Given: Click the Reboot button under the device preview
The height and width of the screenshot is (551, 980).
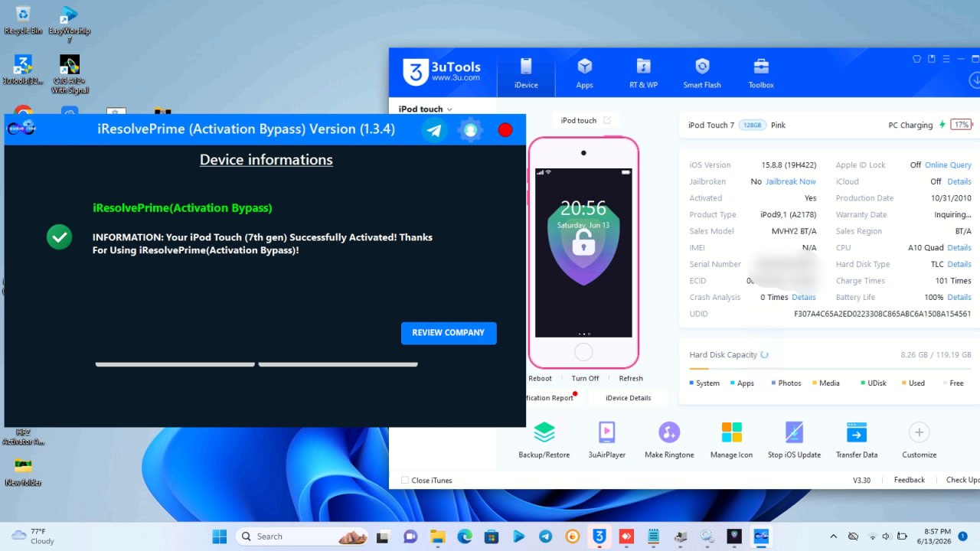Looking at the screenshot, I should pyautogui.click(x=540, y=378).
